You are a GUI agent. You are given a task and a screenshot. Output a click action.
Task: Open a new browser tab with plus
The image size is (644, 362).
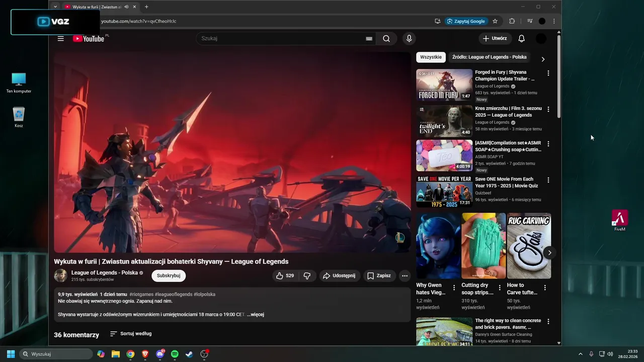[x=146, y=7]
